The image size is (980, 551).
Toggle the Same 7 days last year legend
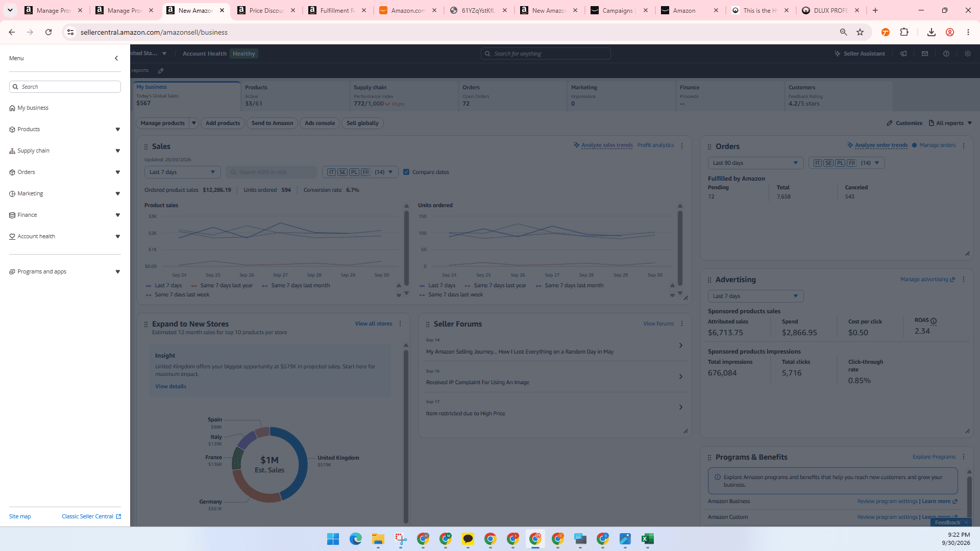tap(222, 286)
